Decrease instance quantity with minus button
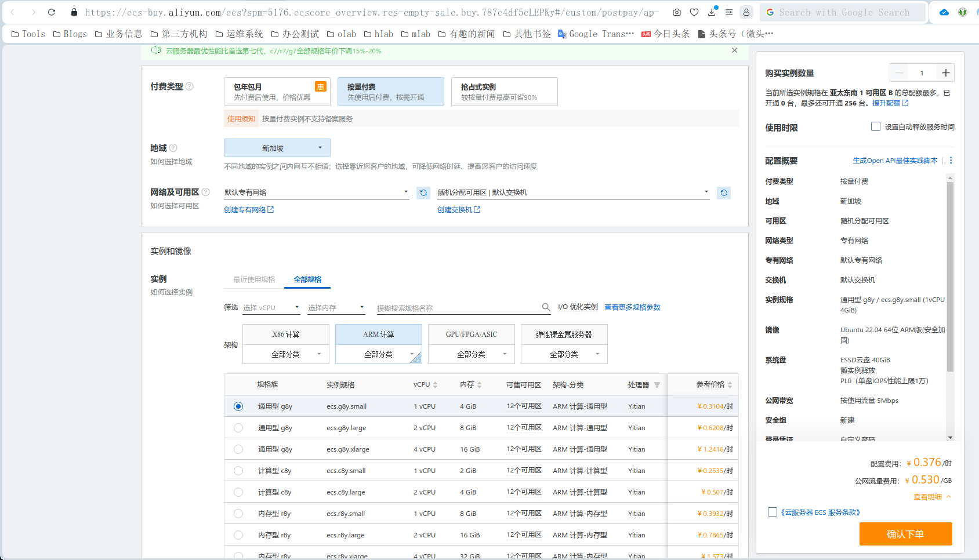Screen dimensions: 979x560 pyautogui.click(x=899, y=72)
